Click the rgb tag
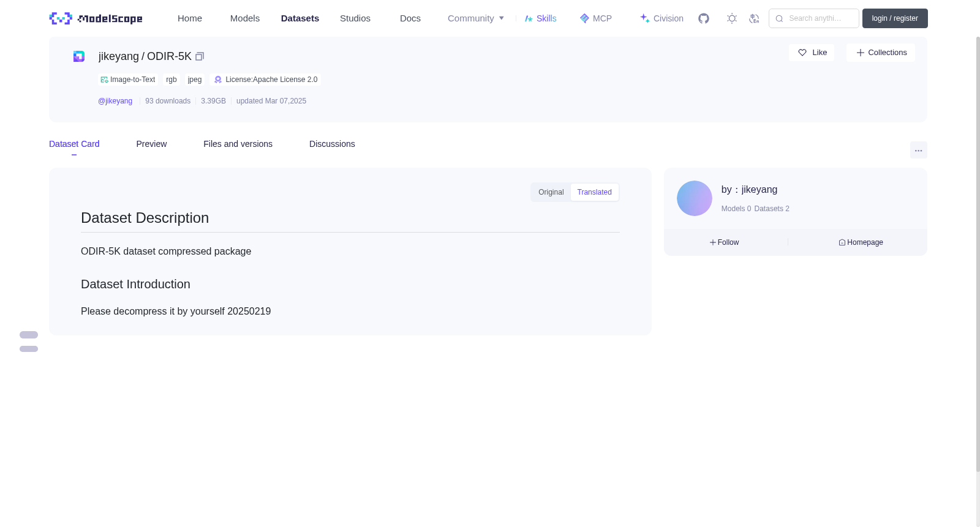The height and width of the screenshot is (527, 980). pyautogui.click(x=171, y=80)
